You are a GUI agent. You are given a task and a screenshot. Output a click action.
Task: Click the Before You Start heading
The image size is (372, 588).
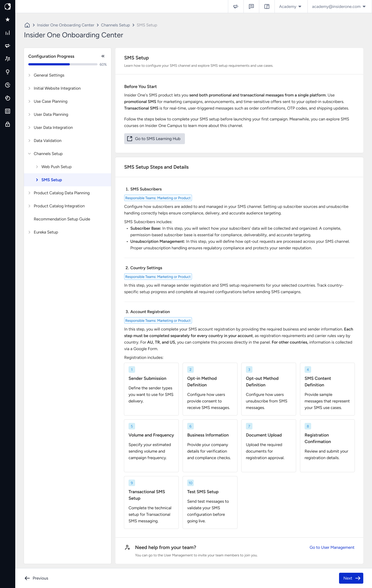[141, 87]
